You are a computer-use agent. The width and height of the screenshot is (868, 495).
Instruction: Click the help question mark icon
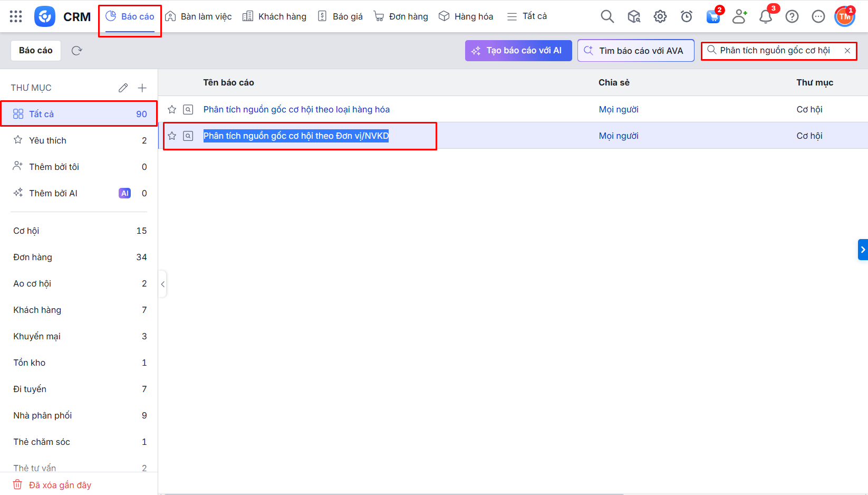792,17
